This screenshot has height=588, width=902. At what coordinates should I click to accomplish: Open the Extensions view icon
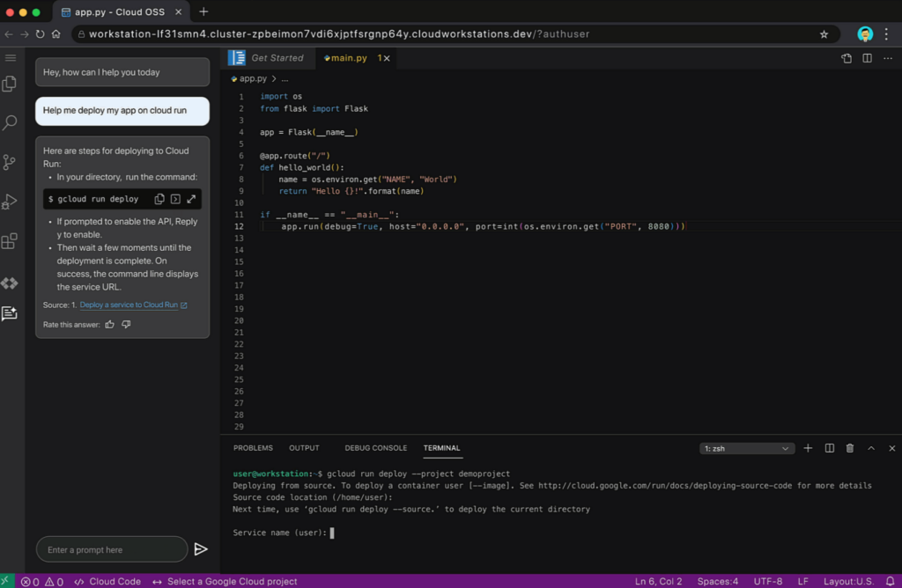10,241
